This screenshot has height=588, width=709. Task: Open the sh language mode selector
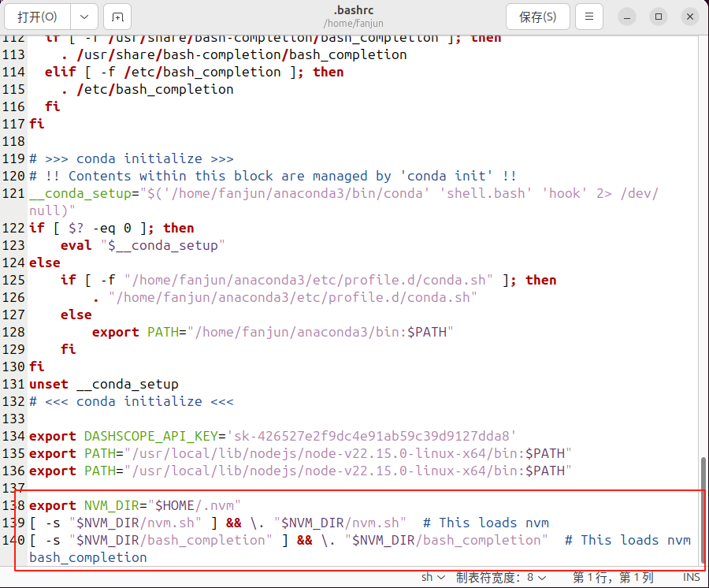point(430,576)
